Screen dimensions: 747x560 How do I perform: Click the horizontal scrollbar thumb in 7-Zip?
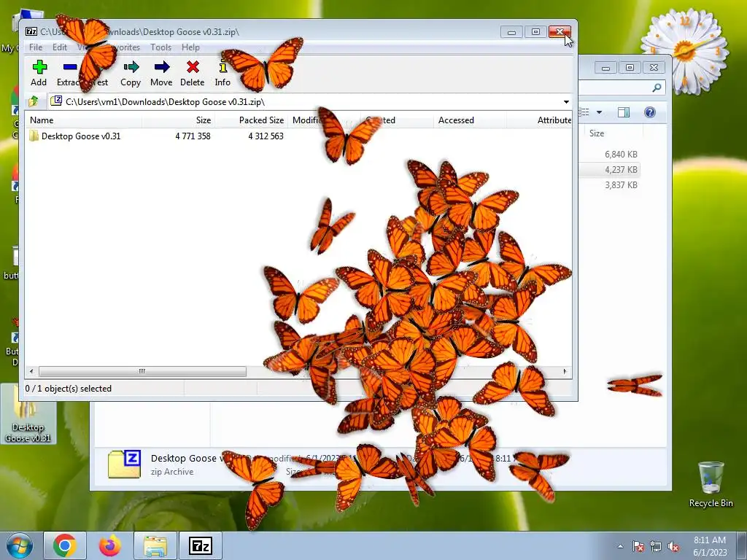click(142, 371)
